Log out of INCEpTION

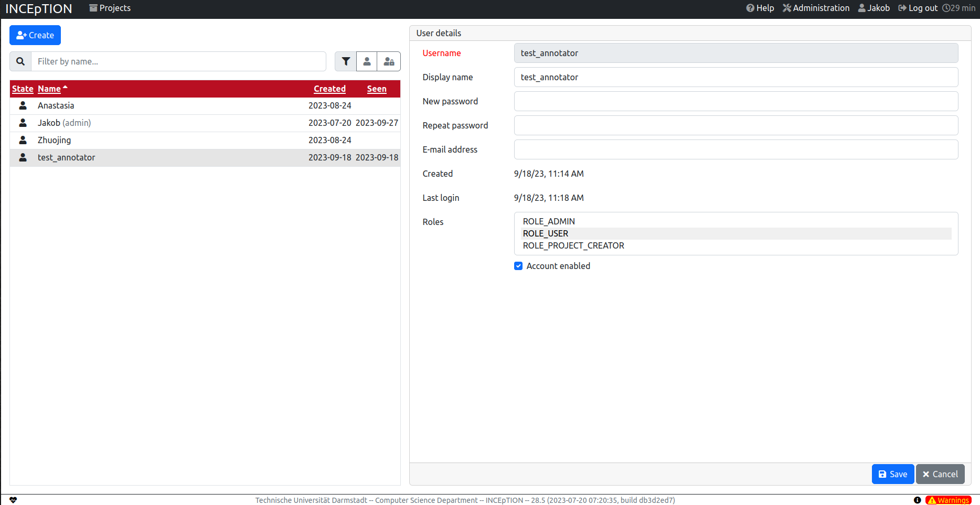pos(918,8)
